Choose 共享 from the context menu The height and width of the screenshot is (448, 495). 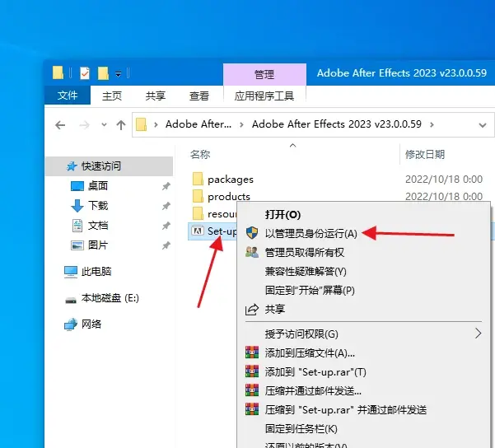click(364, 309)
